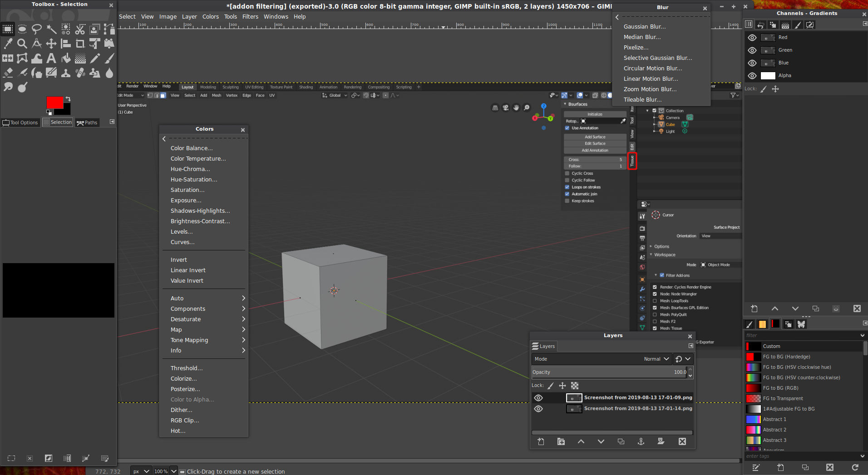
Task: Click the Add Surface button in Bsurfaces
Action: 595,137
